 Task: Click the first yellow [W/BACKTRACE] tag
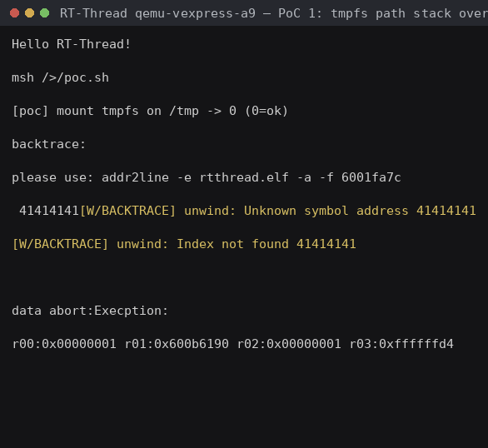tap(128, 211)
